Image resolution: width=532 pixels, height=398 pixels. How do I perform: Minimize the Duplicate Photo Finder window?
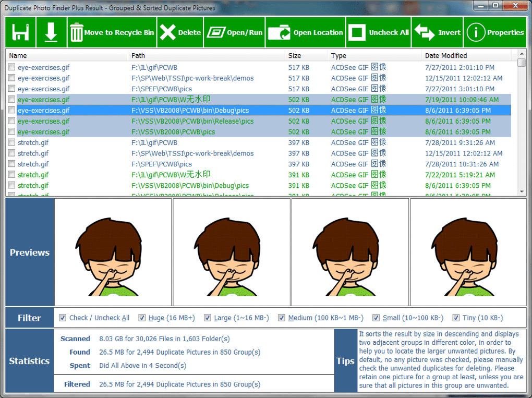pyautogui.click(x=480, y=5)
